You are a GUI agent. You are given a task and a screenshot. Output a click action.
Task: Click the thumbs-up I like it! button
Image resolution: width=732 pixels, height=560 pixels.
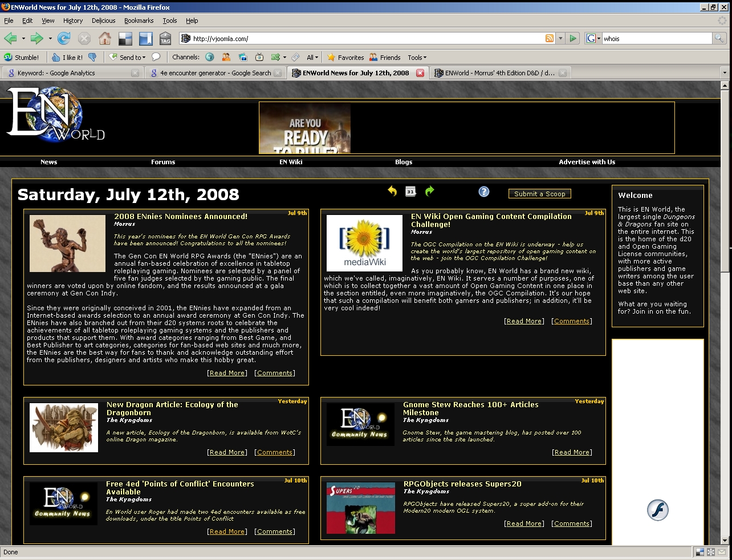(x=67, y=57)
